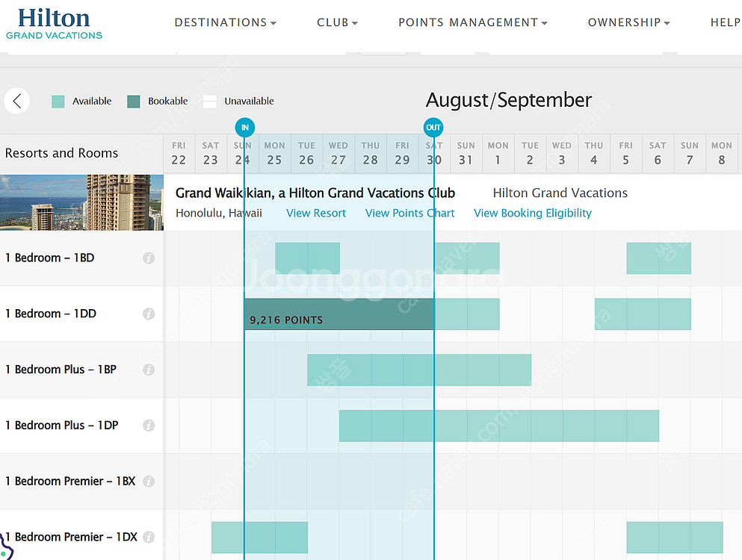Viewport: 742px width, 560px height.
Task: Click the 1 Bedroom Premier – 1DX row label
Action: [71, 537]
